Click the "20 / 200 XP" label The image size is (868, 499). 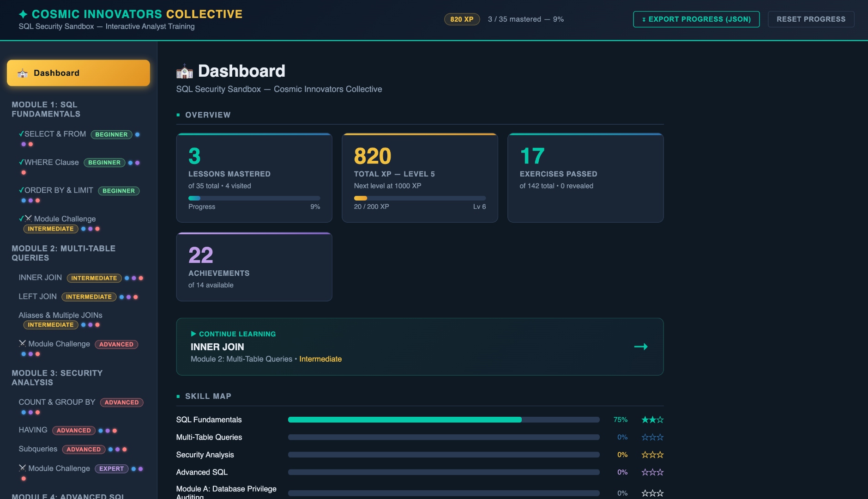point(371,207)
